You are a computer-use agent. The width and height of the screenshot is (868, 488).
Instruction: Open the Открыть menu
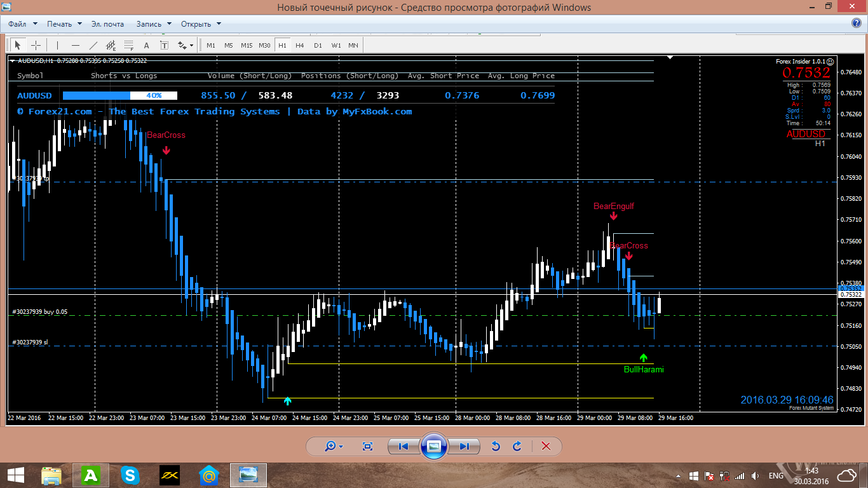pos(201,24)
